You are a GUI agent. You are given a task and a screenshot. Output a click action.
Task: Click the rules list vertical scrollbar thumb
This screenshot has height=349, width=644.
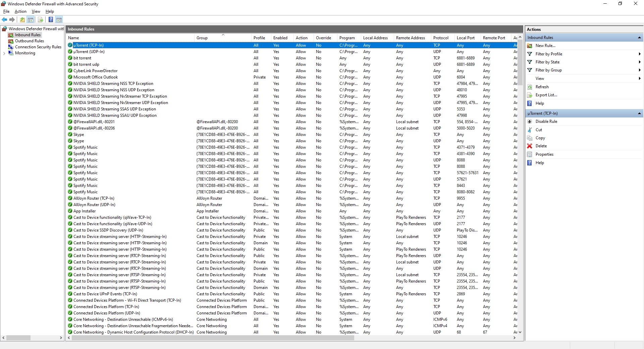520,62
